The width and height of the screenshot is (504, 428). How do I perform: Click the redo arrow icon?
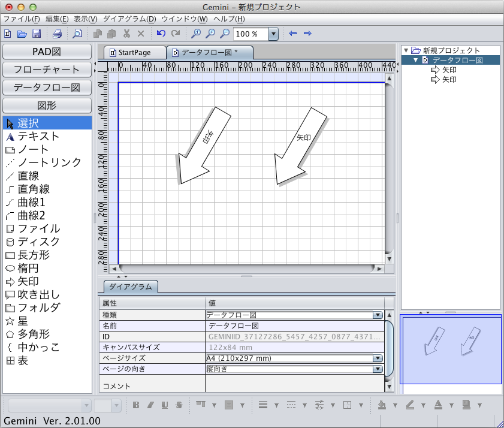176,33
